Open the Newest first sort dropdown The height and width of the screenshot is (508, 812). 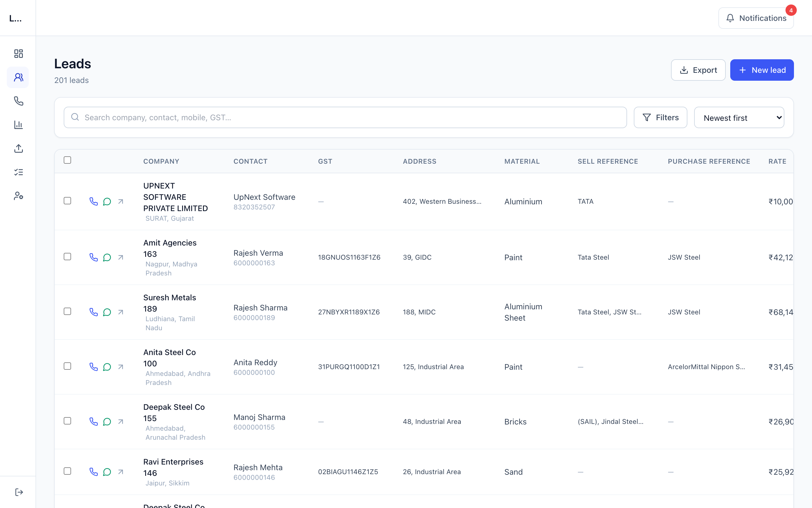[x=739, y=118]
